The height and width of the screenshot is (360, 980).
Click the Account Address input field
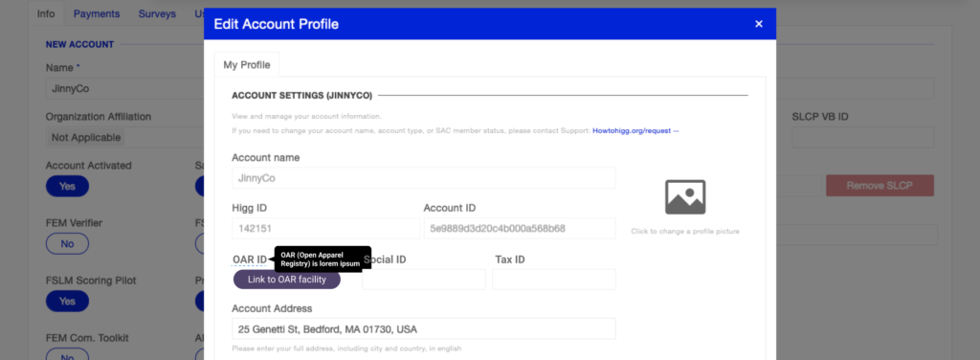424,328
